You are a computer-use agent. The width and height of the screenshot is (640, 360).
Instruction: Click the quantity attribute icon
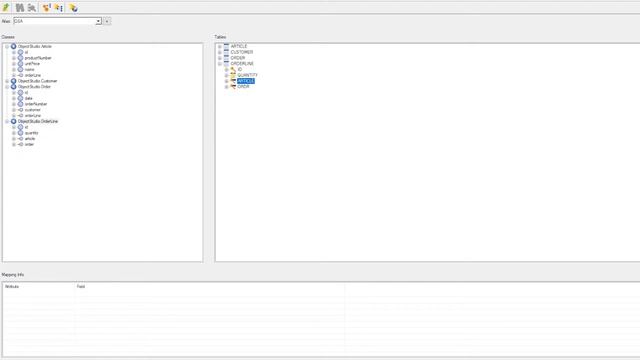pyautogui.click(x=20, y=133)
